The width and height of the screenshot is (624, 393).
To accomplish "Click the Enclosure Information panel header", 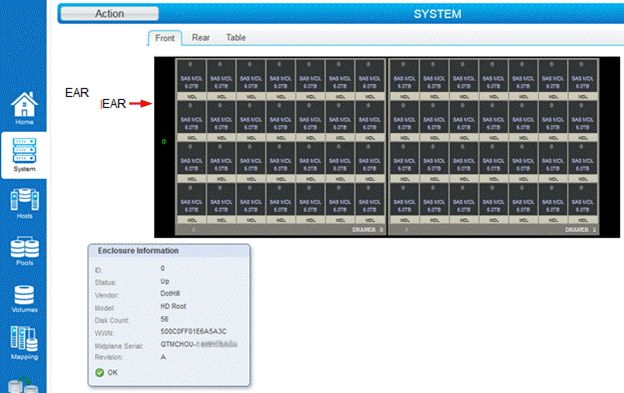I will coord(169,251).
